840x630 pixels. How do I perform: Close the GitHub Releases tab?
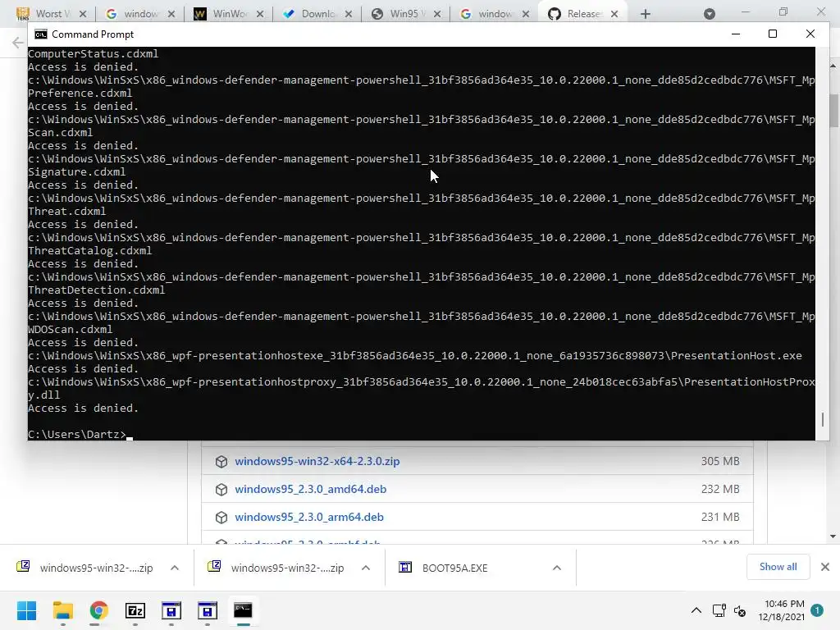614,14
